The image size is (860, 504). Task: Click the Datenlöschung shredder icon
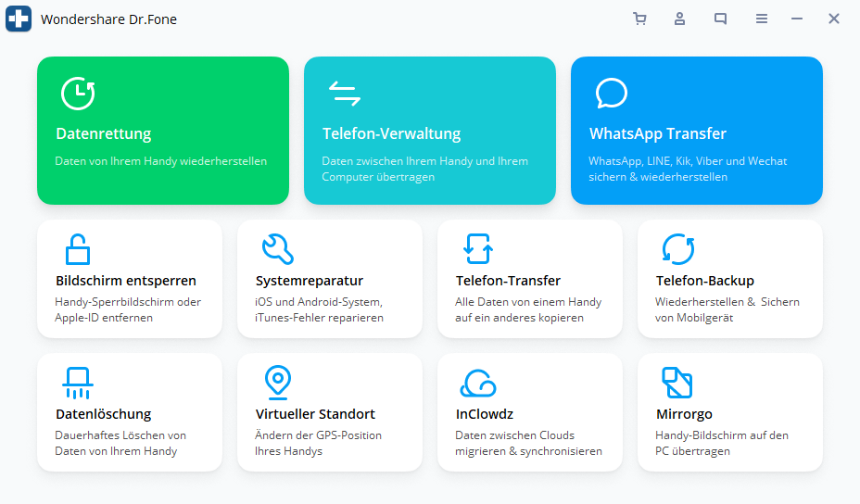pyautogui.click(x=78, y=383)
